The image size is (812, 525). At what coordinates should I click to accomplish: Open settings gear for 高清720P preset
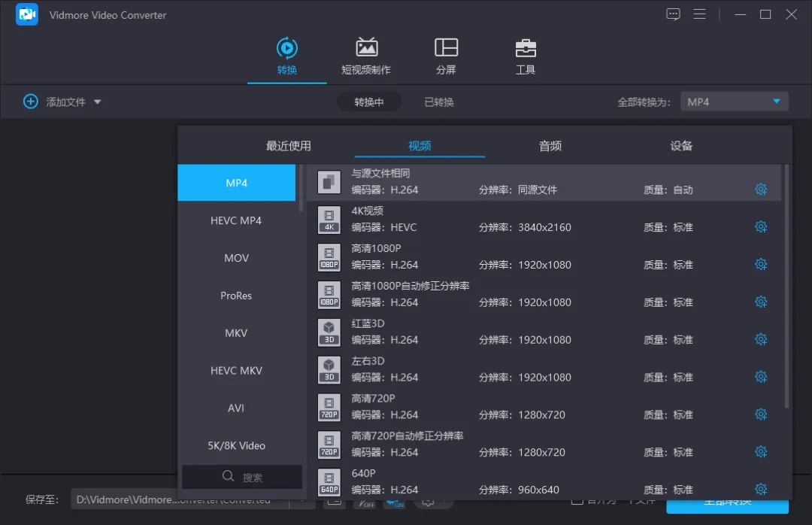click(760, 414)
